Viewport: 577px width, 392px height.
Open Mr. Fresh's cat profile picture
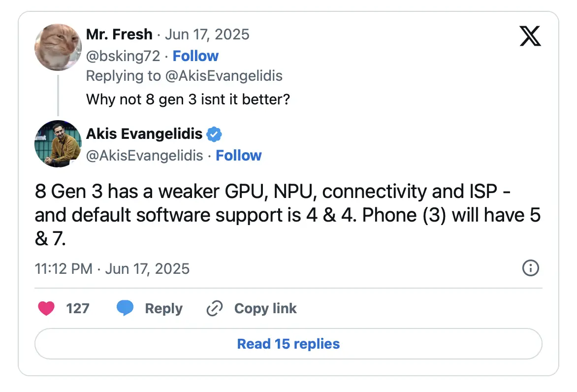click(x=58, y=47)
